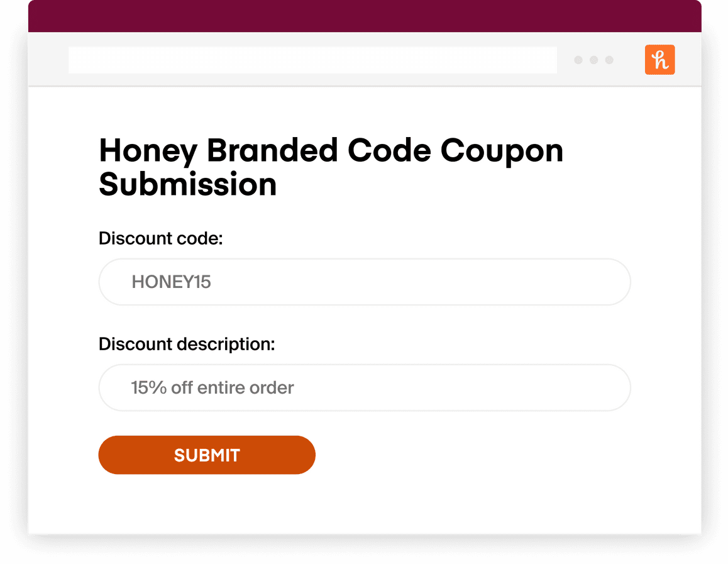Click the middle dot in browser toolbar
Viewport: 728px width, 564px height.
pyautogui.click(x=593, y=60)
